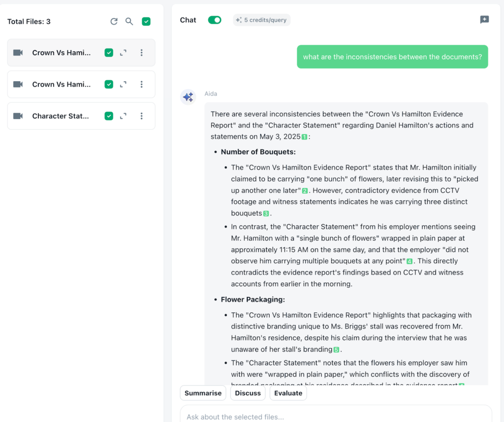Open more options menu for Character Statement
The height and width of the screenshot is (422, 504).
pos(142,116)
